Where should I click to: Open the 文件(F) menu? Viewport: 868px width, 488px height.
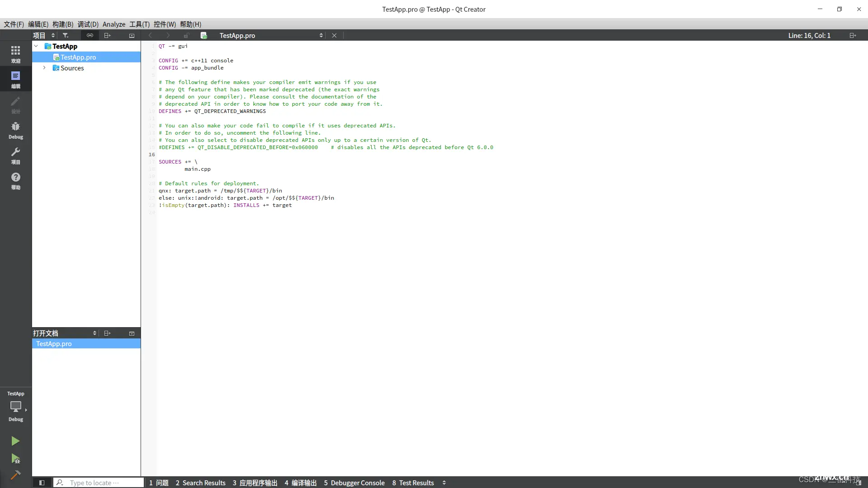(13, 24)
